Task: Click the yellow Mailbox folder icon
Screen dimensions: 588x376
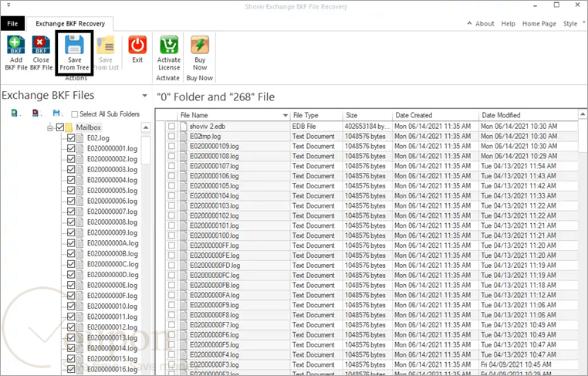Action: point(69,127)
